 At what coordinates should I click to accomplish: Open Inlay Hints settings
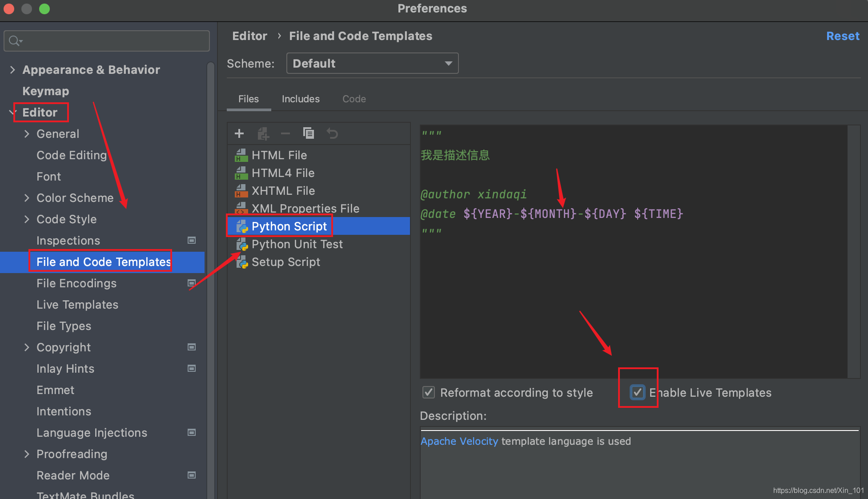65,369
